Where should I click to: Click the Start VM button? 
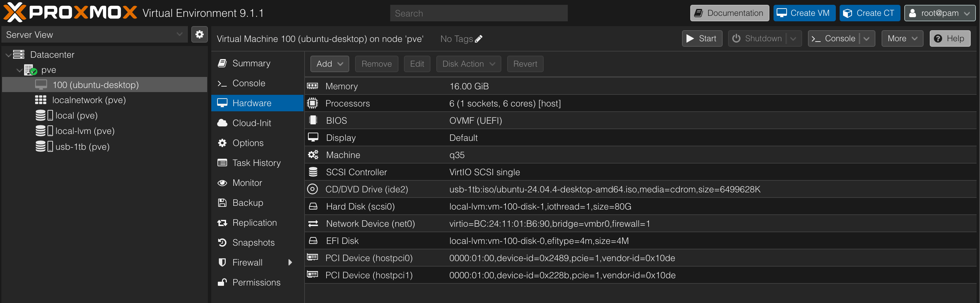click(702, 38)
